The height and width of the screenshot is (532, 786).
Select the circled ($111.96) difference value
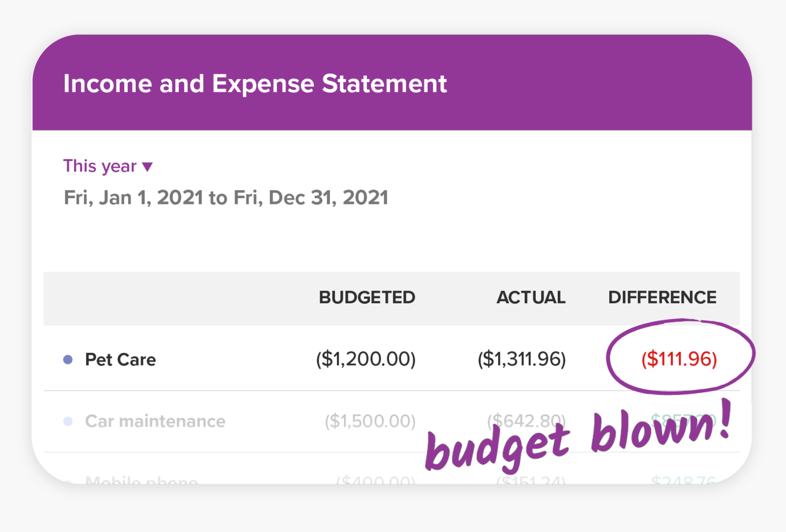coord(679,358)
